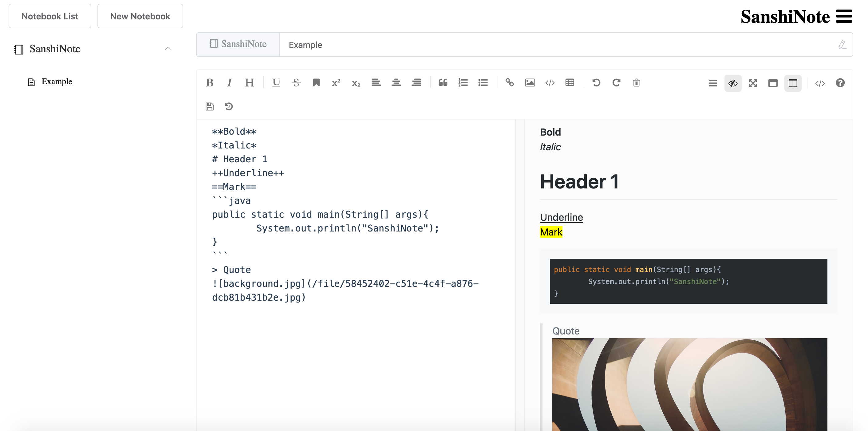Toggle the navigation lines icon
Image resolution: width=868 pixels, height=431 pixels.
tap(713, 83)
